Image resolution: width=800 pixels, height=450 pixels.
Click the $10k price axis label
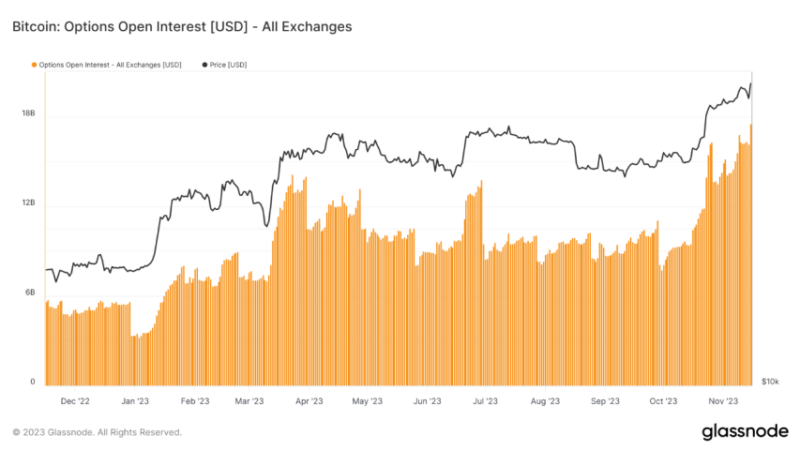click(770, 382)
